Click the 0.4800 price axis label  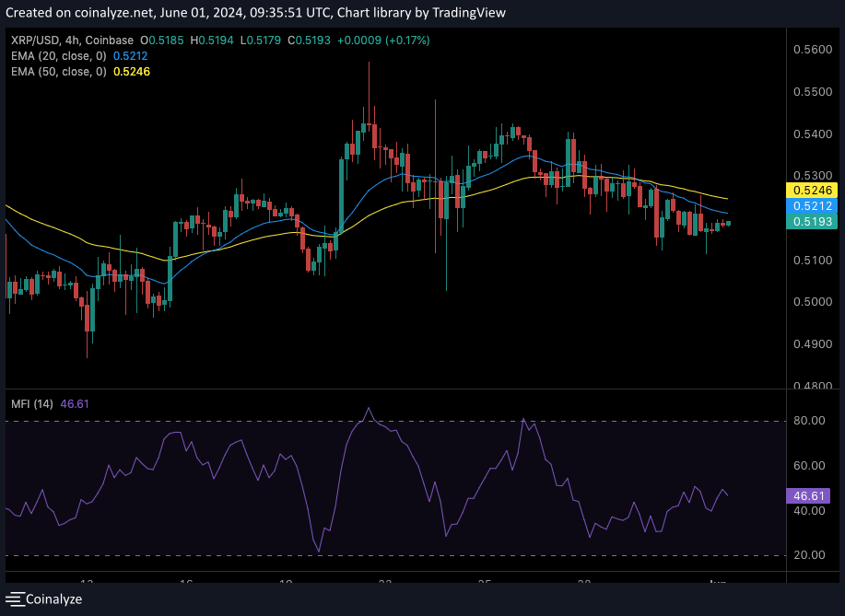click(x=809, y=387)
